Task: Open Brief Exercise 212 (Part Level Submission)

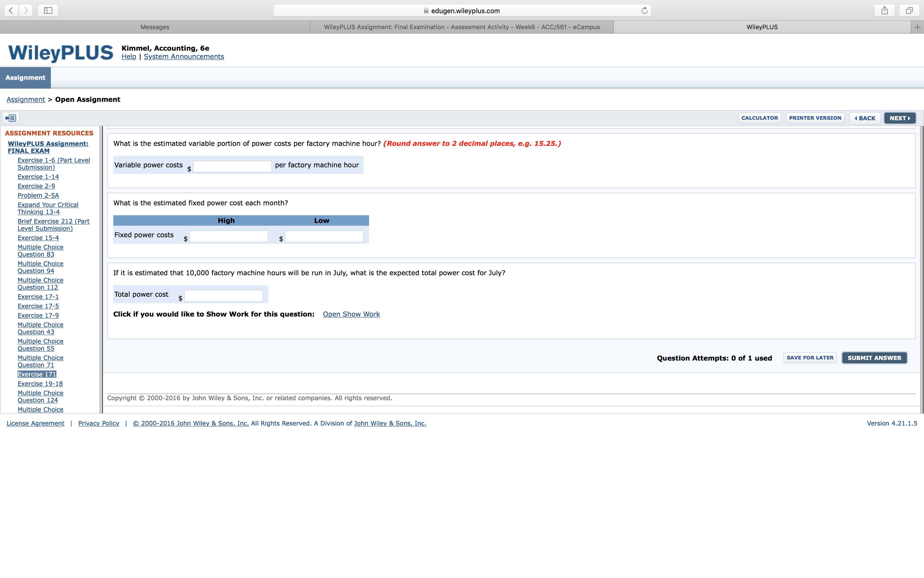Action: (53, 225)
